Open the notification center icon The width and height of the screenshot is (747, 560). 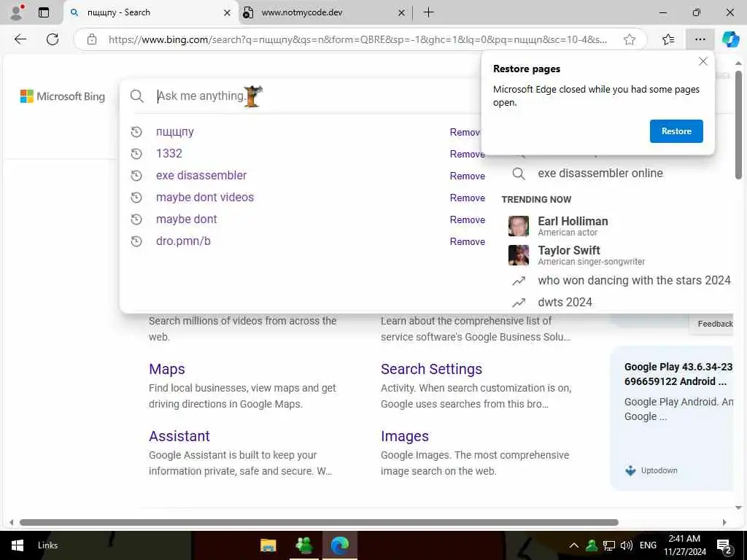(x=724, y=546)
